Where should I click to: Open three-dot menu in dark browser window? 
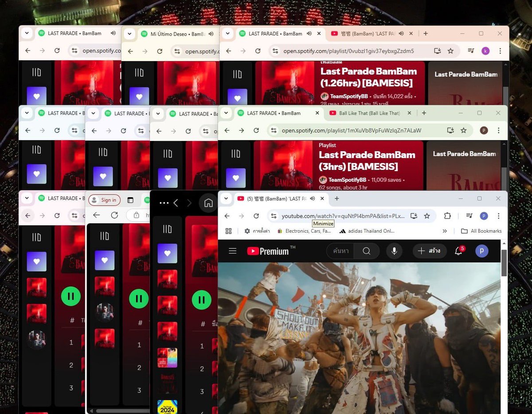164,203
